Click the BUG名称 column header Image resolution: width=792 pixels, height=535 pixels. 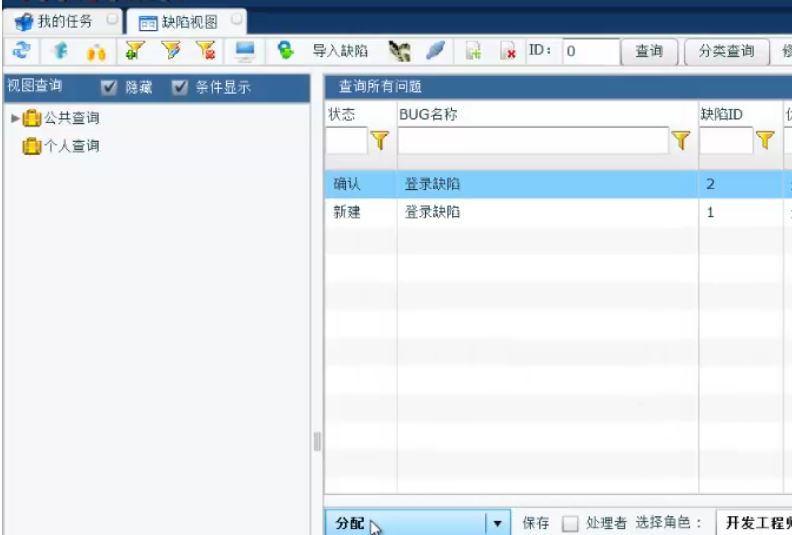[428, 115]
